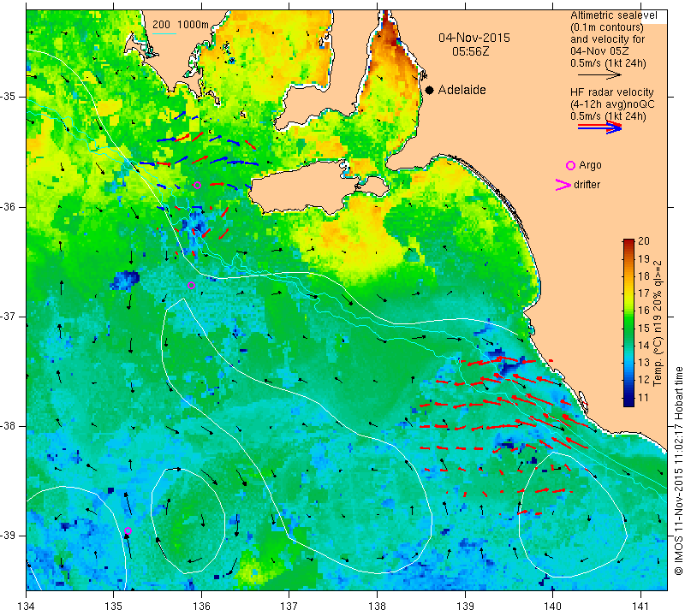Click the 15 value on temperature scale
Screen dimensions: 685x616
tap(644, 328)
